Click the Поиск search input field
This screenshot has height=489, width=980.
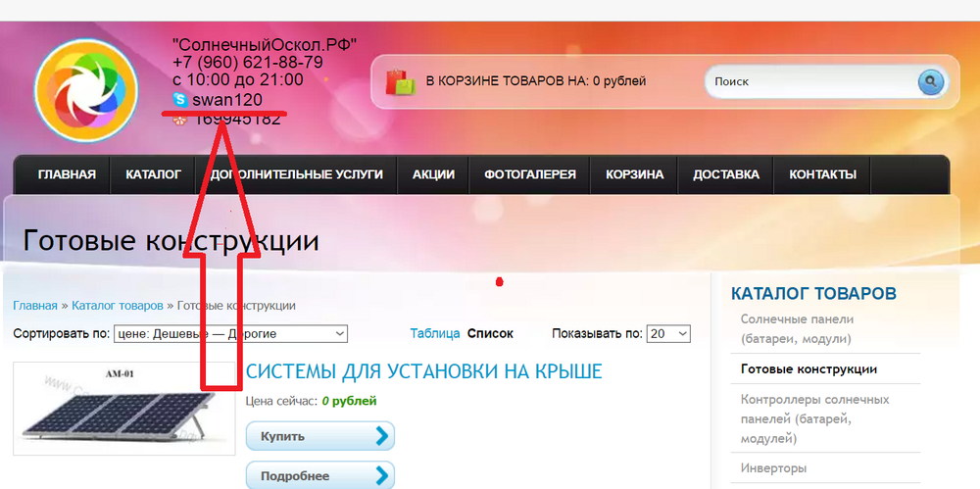coord(811,82)
